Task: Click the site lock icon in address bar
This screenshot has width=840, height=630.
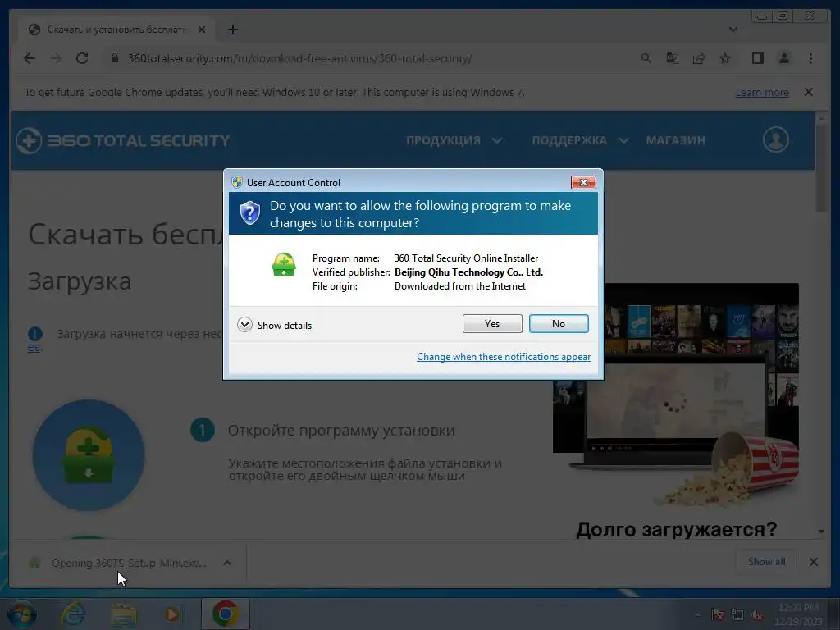Action: pyautogui.click(x=114, y=58)
